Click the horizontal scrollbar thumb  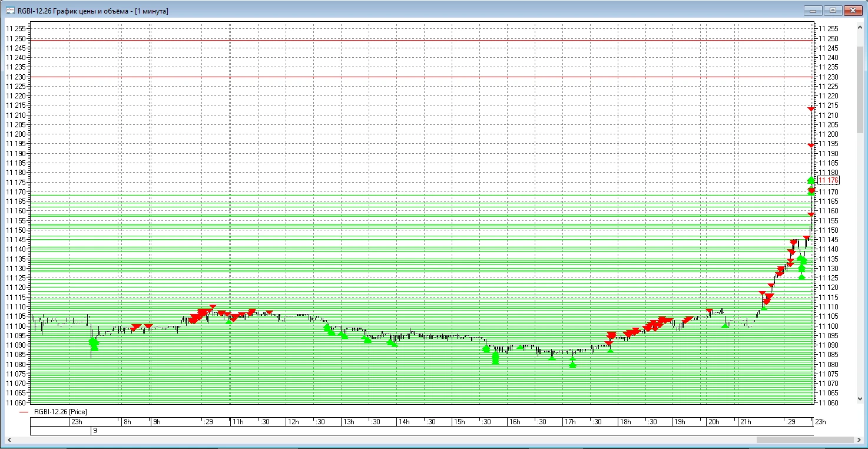pos(805,440)
